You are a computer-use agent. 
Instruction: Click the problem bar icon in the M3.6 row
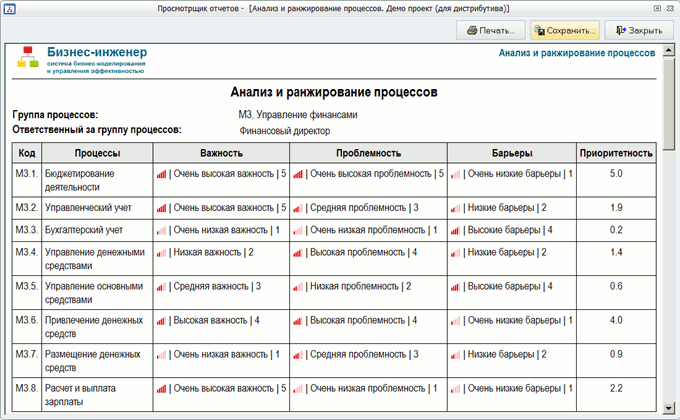pyautogui.click(x=298, y=321)
